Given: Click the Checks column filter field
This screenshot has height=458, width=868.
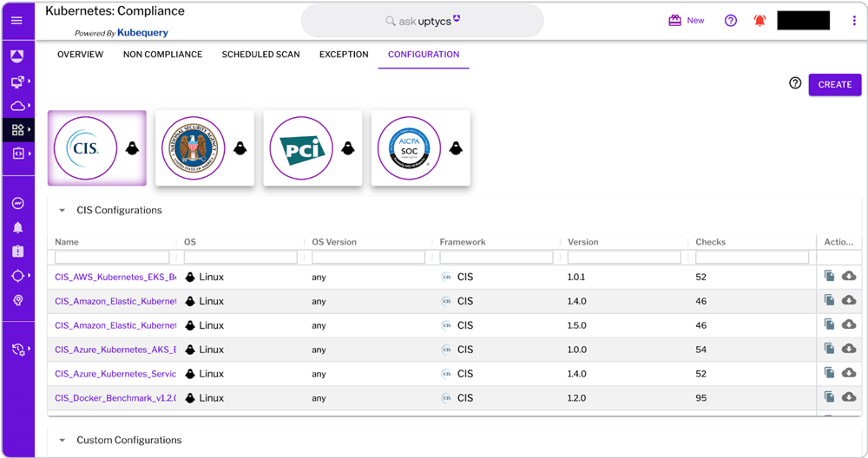Looking at the screenshot, I should click(752, 258).
